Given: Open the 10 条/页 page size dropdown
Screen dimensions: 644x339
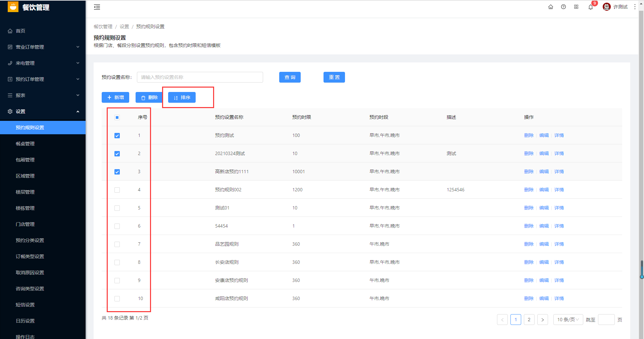Looking at the screenshot, I should coord(568,320).
